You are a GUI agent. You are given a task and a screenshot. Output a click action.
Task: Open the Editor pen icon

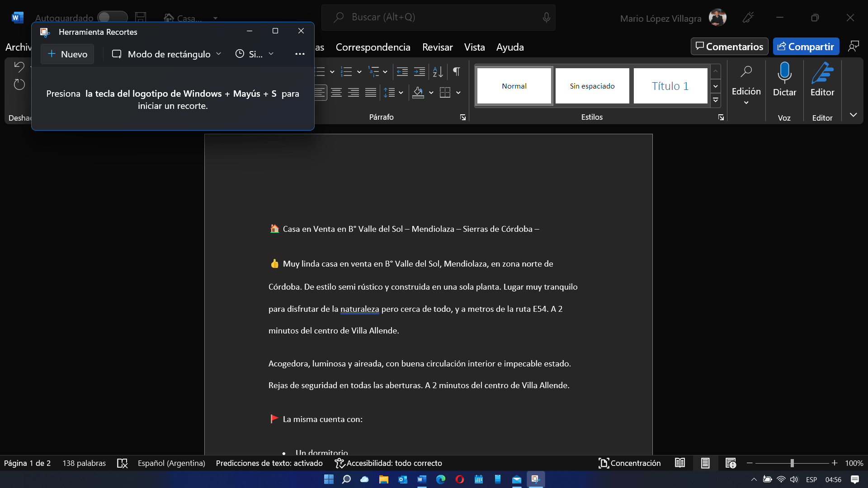pos(822,73)
